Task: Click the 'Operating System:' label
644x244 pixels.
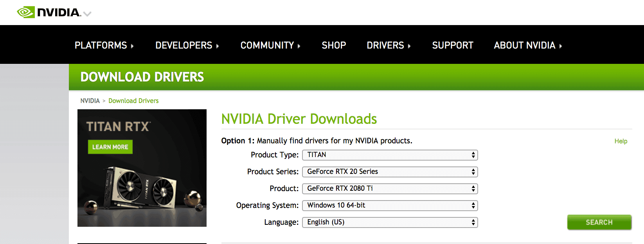Action: click(x=267, y=206)
